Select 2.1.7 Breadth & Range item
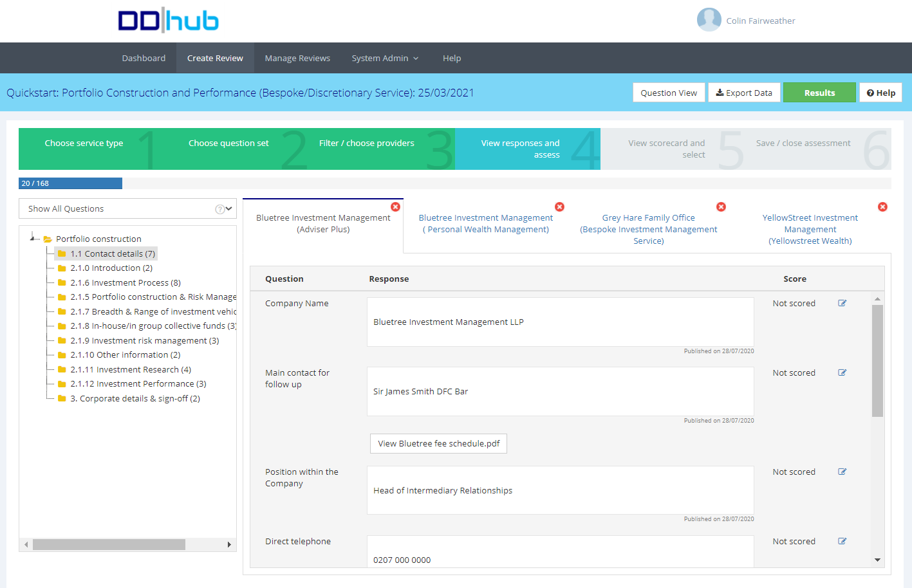Screen dimensions: 912x588 [x=153, y=311]
